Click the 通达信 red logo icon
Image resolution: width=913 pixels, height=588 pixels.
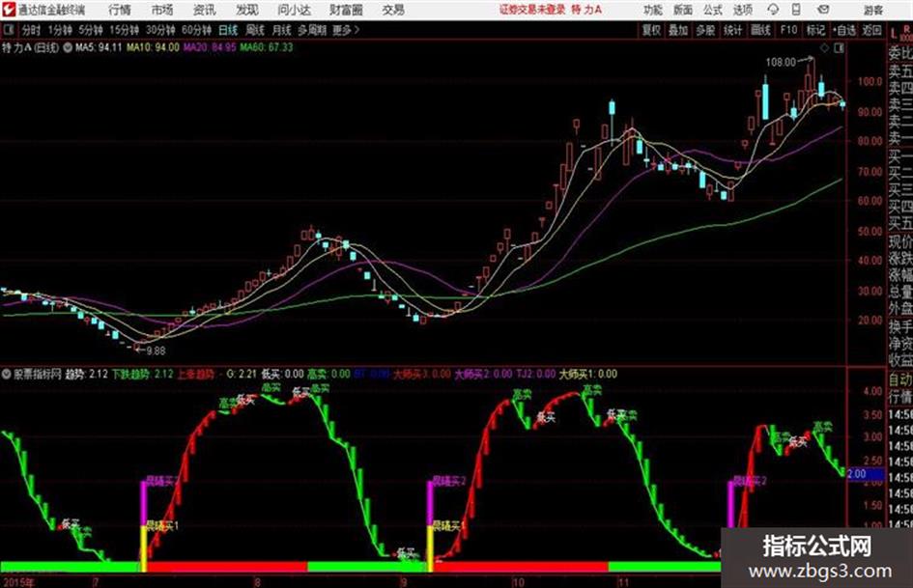[x=8, y=10]
